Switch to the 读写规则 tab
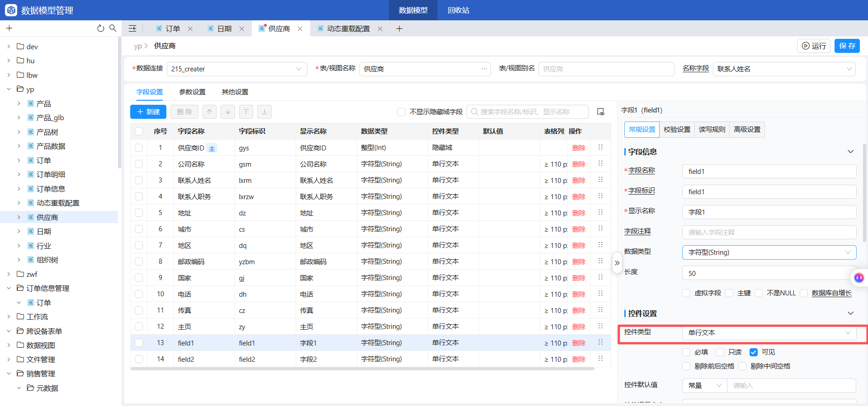 coord(712,130)
